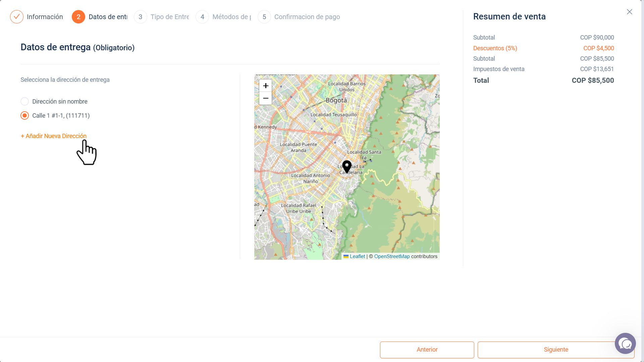Click the Bogotá label on the map

pos(336,100)
